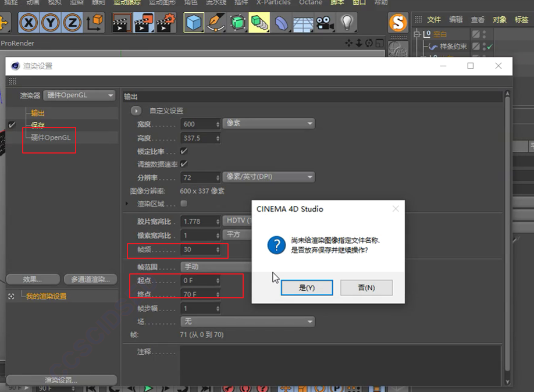This screenshot has height=392, width=534.
Task: Close the CINEMA 4D Studio dialog
Action: [396, 209]
